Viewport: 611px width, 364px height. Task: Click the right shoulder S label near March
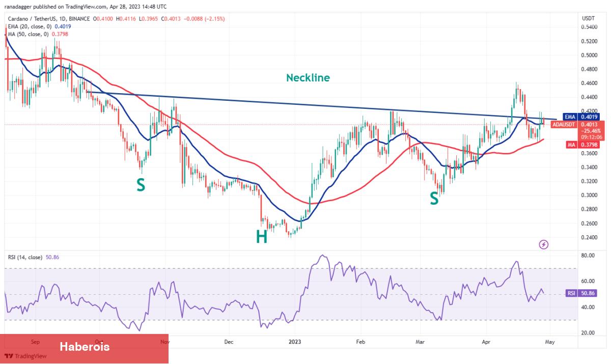point(434,199)
